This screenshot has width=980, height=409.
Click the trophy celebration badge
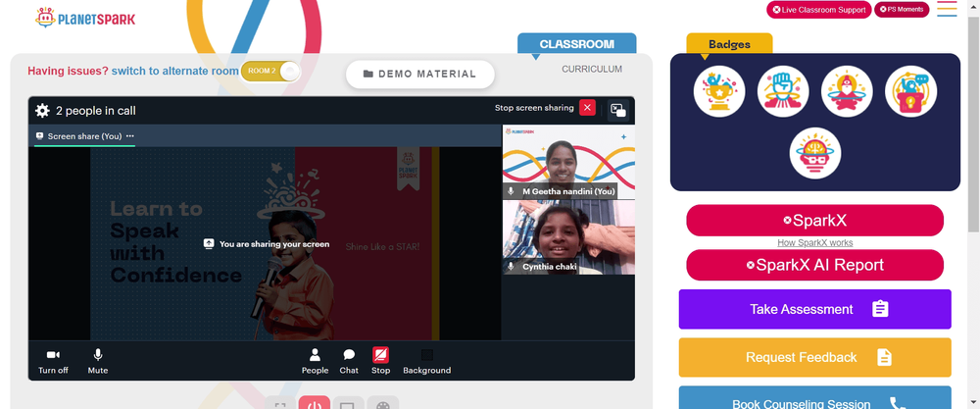click(719, 91)
